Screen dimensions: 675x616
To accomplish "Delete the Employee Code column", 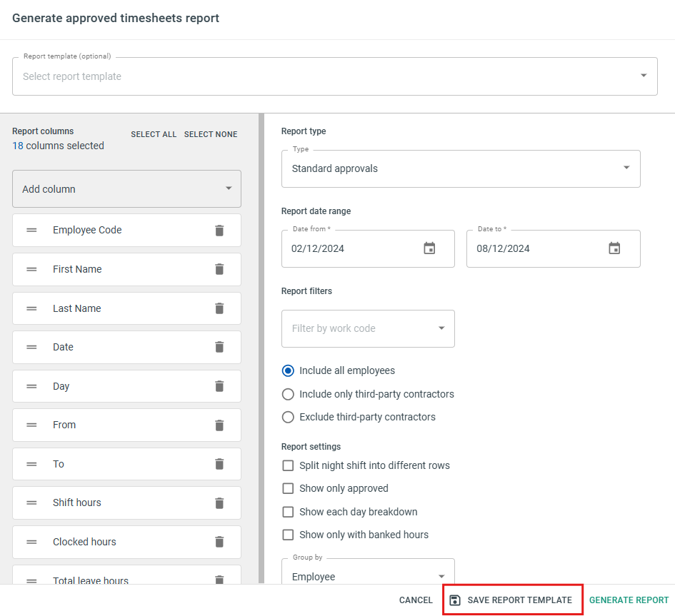I will [219, 231].
